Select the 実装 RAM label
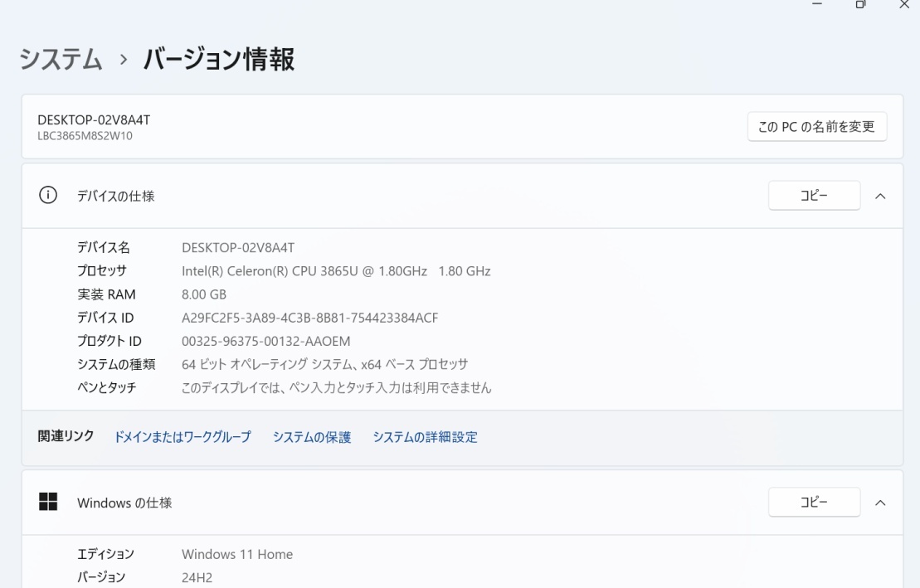This screenshot has height=588, width=920. click(x=106, y=294)
